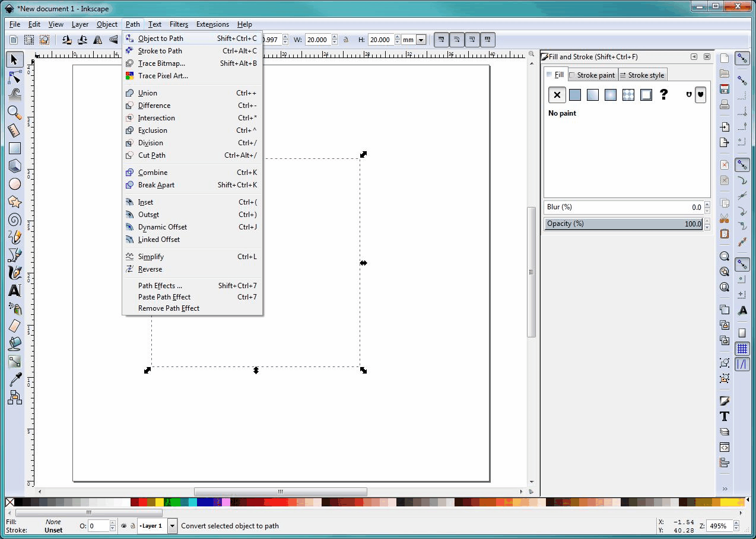Select the Text tool in toolbox
756x539 pixels.
click(15, 291)
